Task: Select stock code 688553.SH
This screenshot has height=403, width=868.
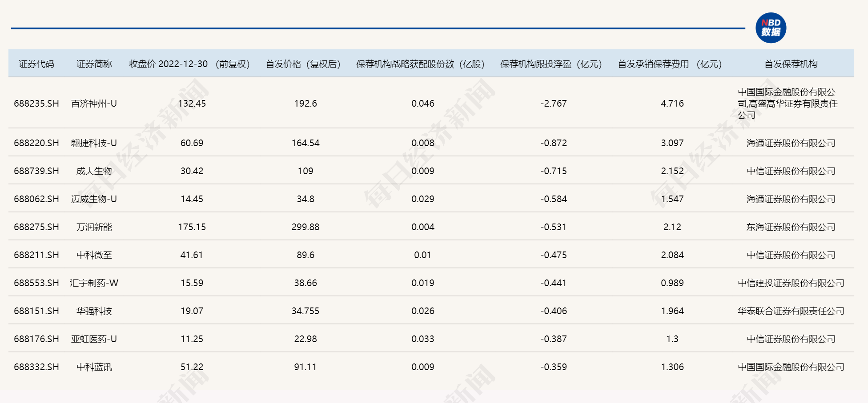Action: point(36,283)
